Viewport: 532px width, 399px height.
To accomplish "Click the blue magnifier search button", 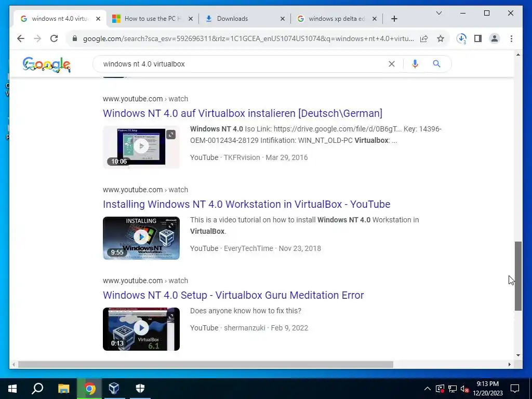I will 436,64.
